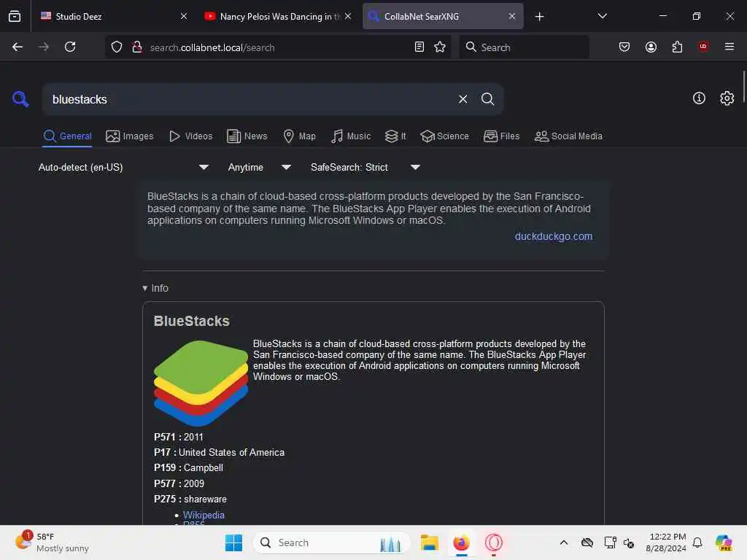The image size is (747, 560).
Task: Open the extensions puzzle icon
Action: tap(677, 47)
